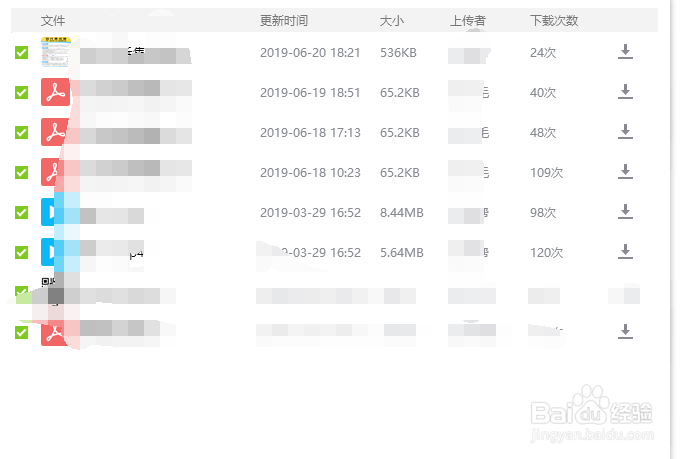The width and height of the screenshot is (692, 459).
Task: Click the 文件 column header
Action: pyautogui.click(x=52, y=21)
